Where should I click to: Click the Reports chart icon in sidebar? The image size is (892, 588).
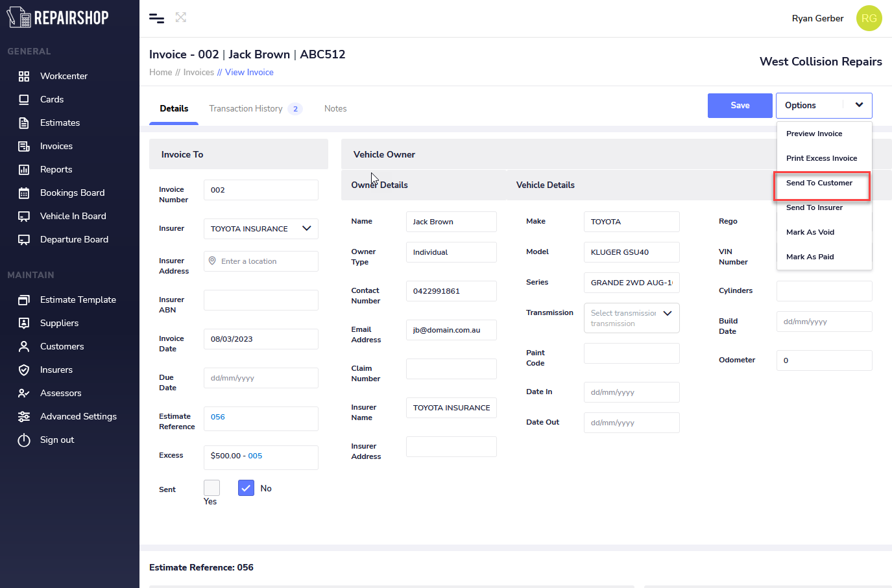(24, 170)
